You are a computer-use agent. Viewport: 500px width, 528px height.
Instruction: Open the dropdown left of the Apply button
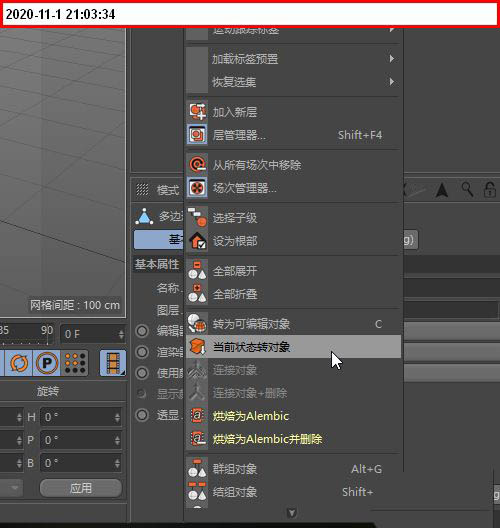pos(12,488)
